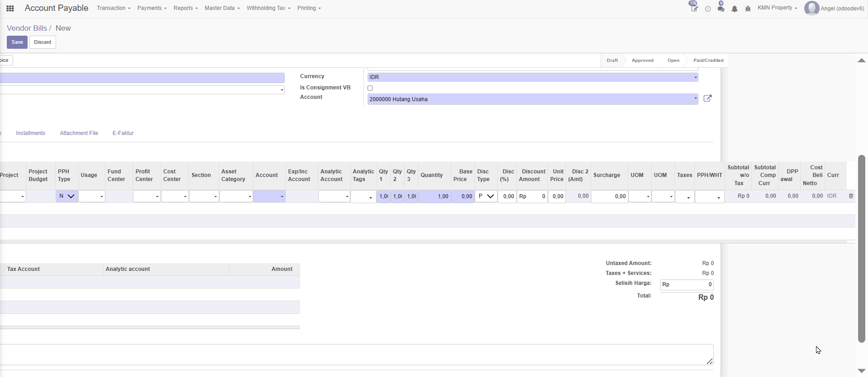The width and height of the screenshot is (868, 377).
Task: Open the Printing menu
Action: (309, 8)
